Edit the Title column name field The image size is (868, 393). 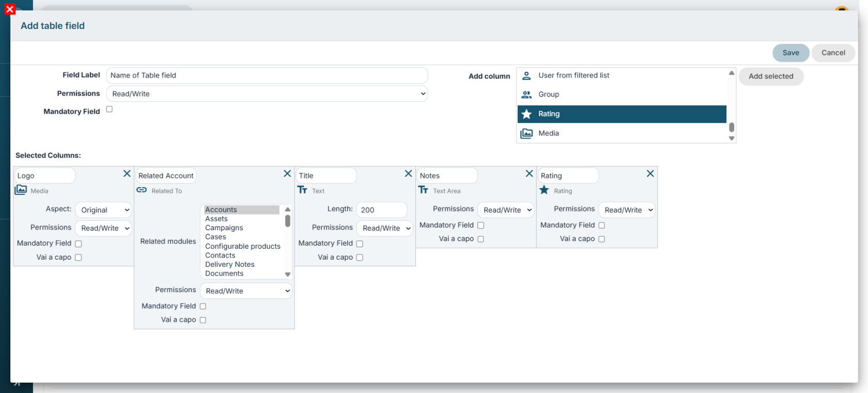click(x=327, y=175)
